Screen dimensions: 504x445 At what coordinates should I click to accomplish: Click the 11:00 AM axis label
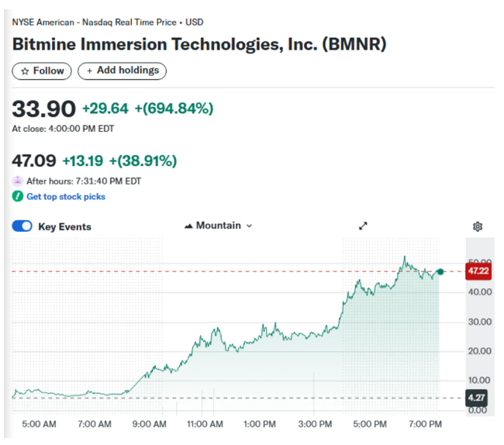click(x=205, y=424)
